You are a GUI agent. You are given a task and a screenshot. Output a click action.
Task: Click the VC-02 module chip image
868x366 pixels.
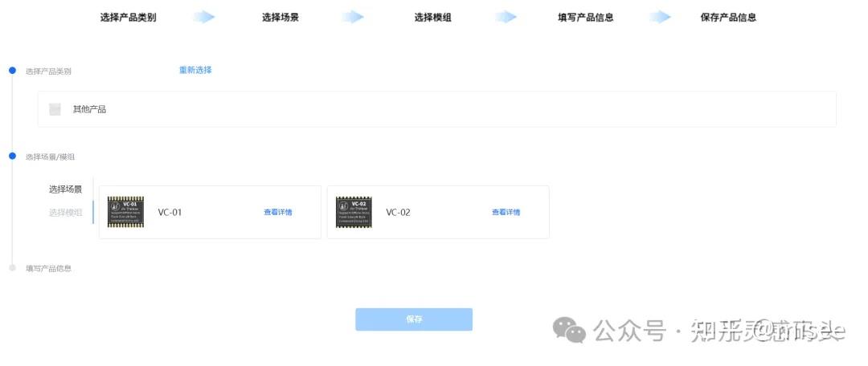click(x=354, y=212)
